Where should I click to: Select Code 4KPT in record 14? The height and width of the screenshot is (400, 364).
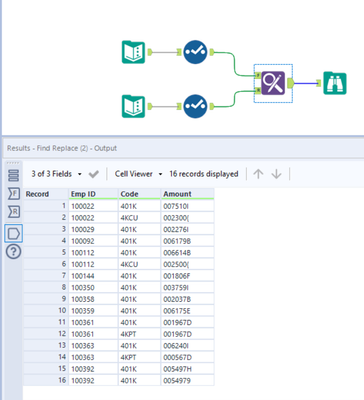pyautogui.click(x=139, y=357)
